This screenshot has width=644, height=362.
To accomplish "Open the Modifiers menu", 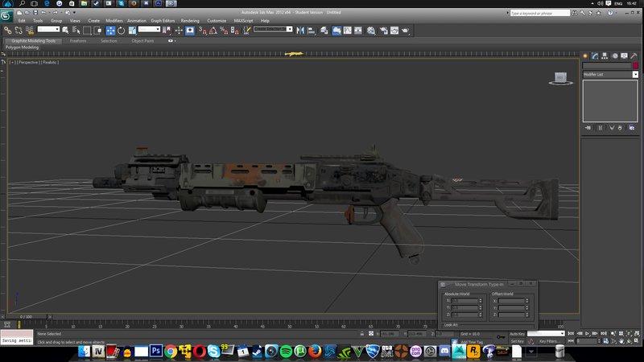I will pyautogui.click(x=114, y=21).
